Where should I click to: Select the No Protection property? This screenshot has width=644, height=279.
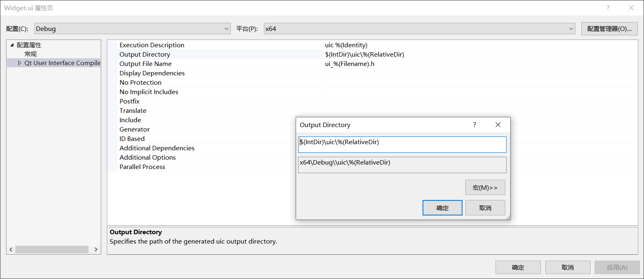[x=140, y=82]
